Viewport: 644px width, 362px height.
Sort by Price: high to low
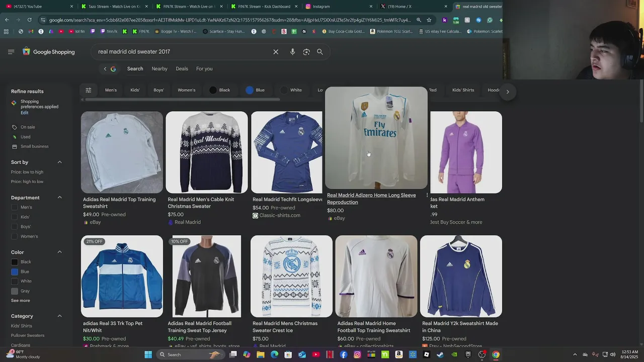pos(27,182)
